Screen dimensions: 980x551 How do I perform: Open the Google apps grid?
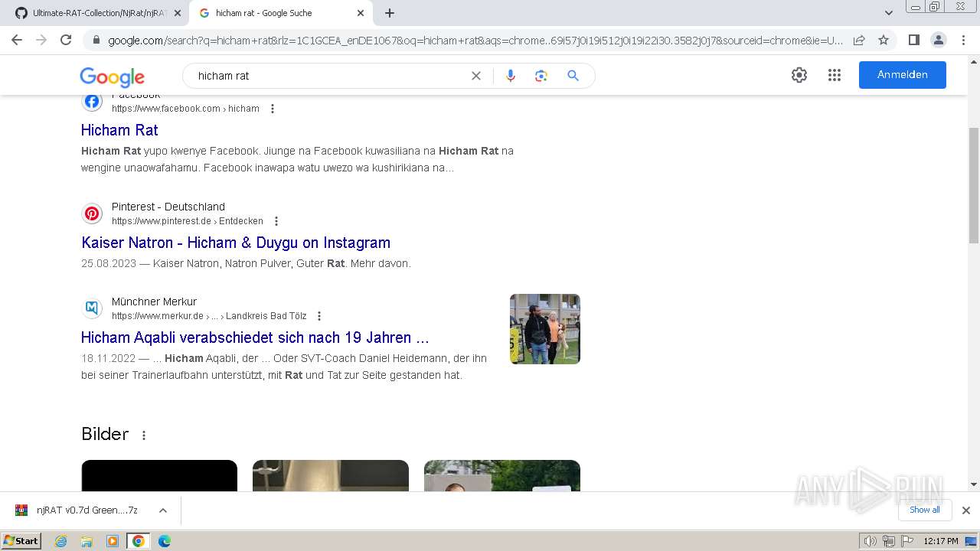(x=835, y=75)
